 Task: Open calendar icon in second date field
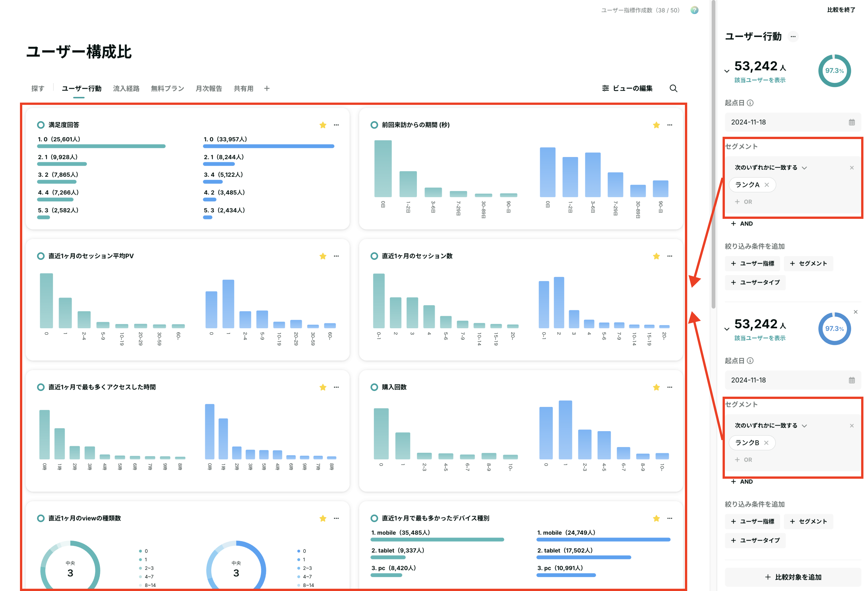(x=851, y=380)
